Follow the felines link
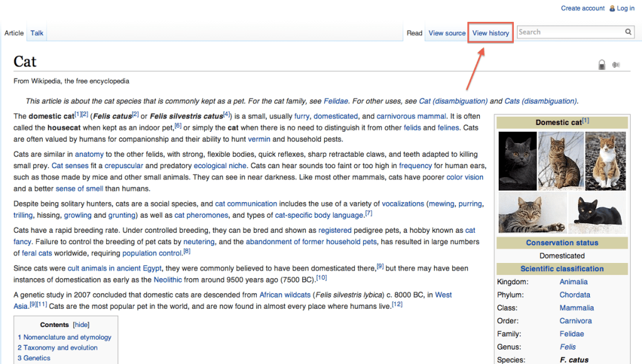 [449, 127]
